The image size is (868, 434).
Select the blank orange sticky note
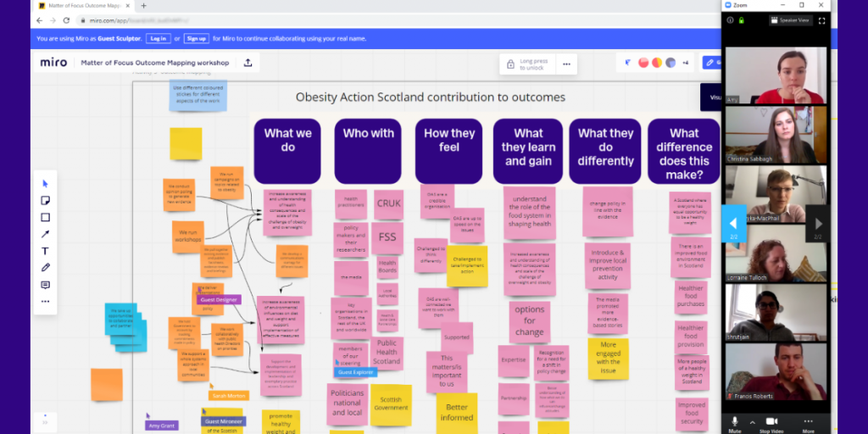click(x=107, y=385)
